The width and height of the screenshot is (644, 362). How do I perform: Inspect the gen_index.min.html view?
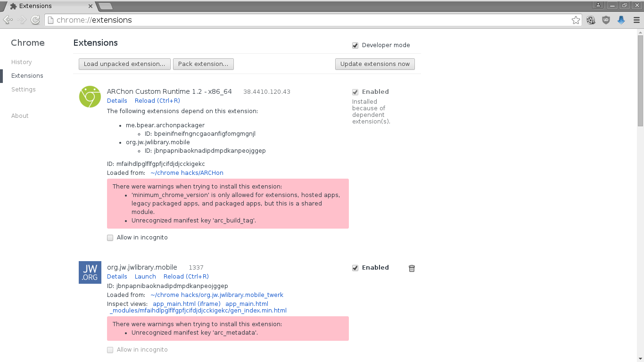(x=198, y=310)
